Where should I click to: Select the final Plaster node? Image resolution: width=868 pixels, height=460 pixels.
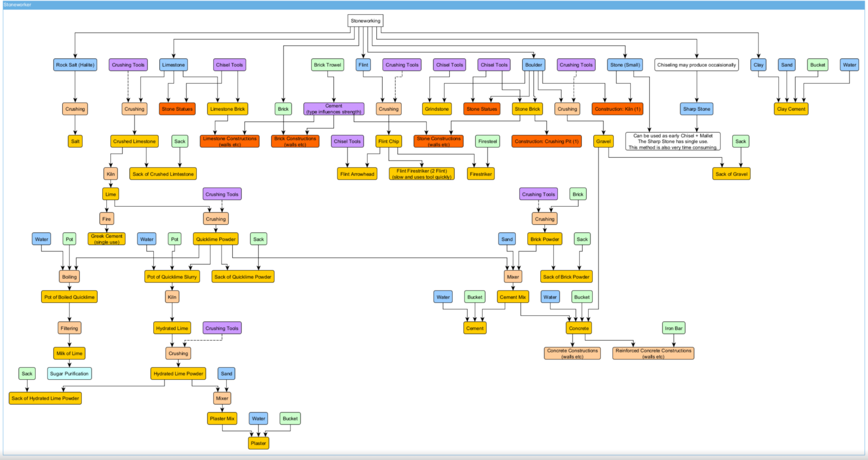(258, 443)
